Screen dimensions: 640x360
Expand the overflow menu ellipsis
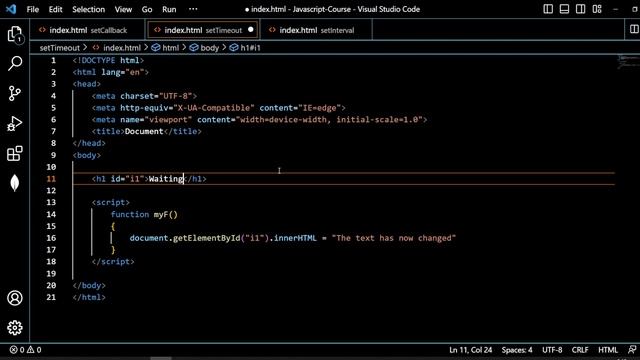193,9
